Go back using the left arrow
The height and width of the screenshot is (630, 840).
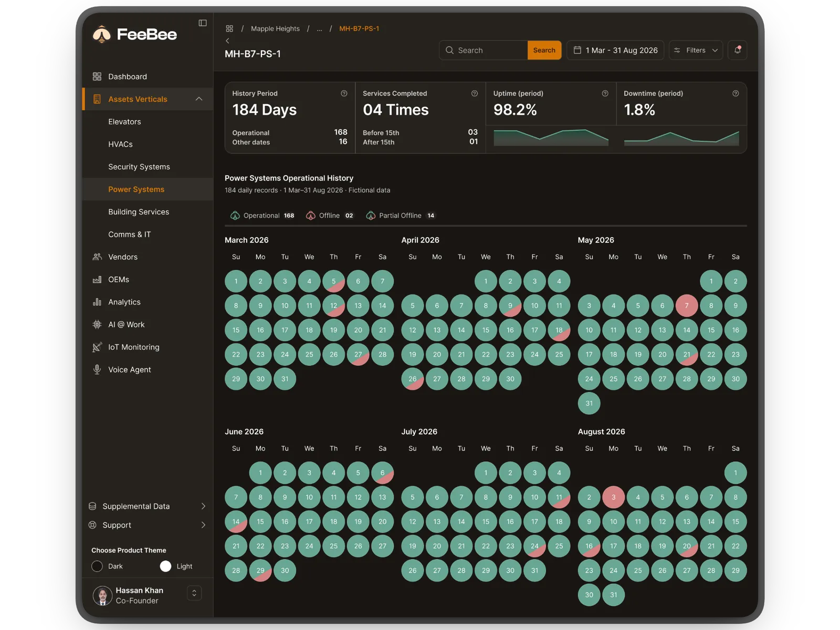pyautogui.click(x=227, y=40)
